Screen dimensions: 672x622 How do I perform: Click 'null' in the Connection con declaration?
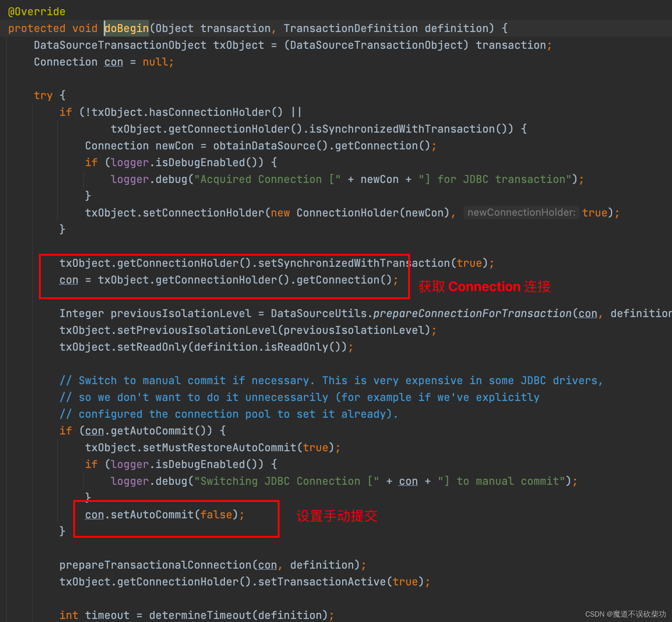(x=155, y=62)
